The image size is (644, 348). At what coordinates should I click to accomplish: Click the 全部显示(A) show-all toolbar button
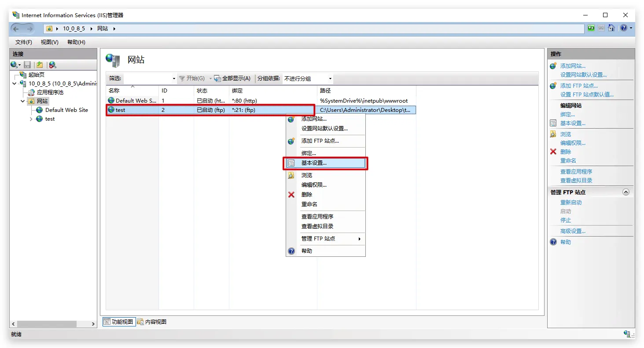tap(232, 78)
